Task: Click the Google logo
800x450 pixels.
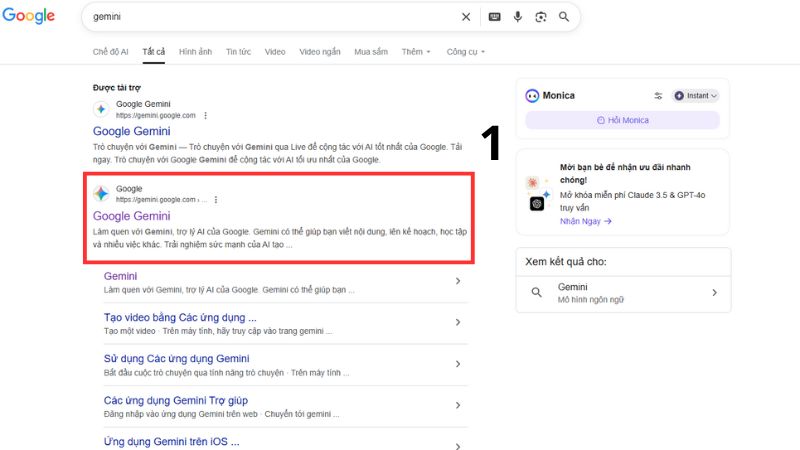Action: pos(29,17)
